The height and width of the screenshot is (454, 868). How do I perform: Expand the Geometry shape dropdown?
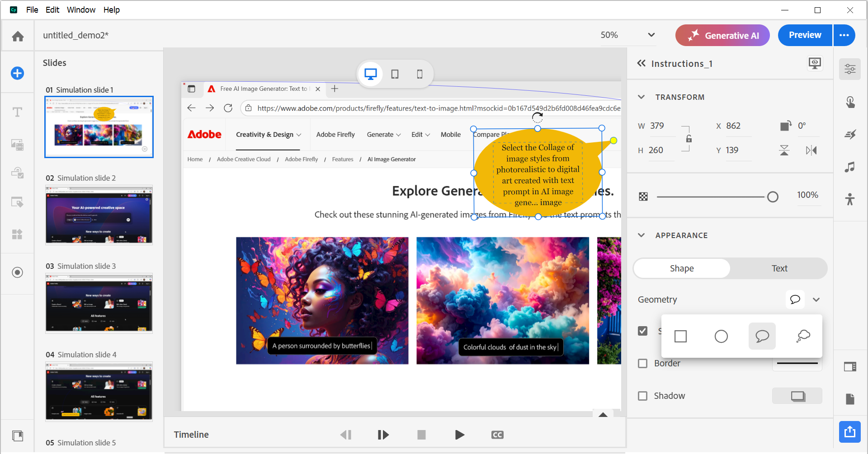(x=816, y=299)
